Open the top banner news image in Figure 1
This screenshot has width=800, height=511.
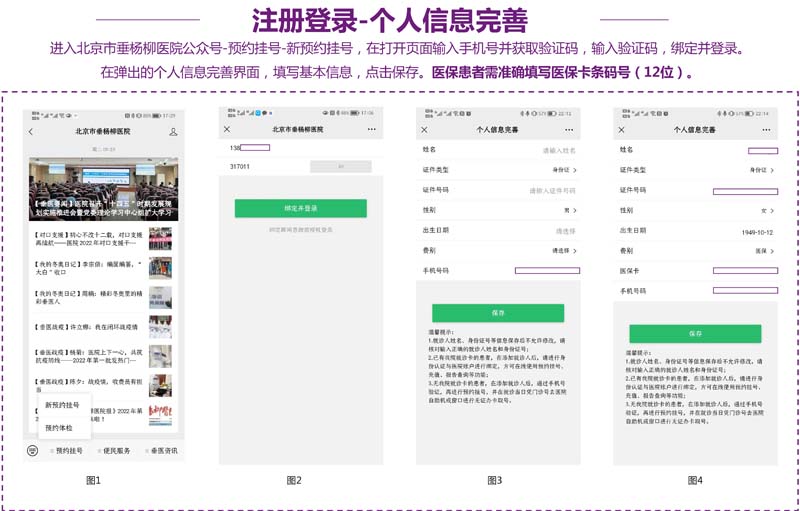coord(104,189)
